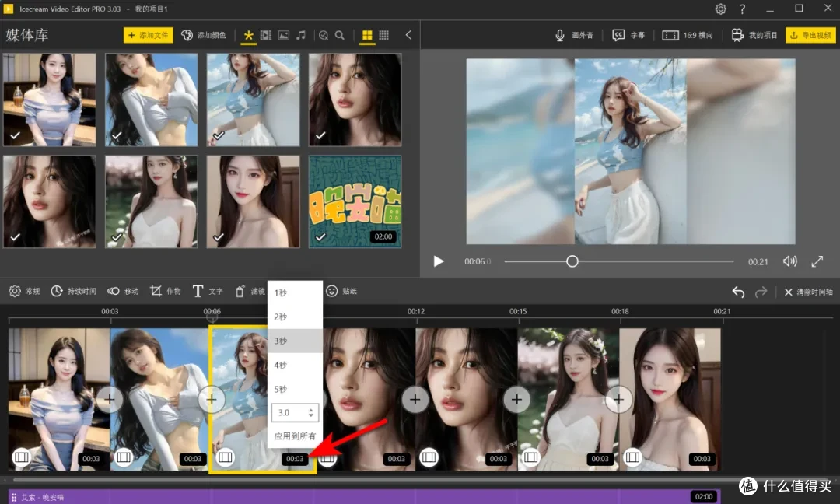Image resolution: width=840 pixels, height=504 pixels.
Task: Open 我的项目 my projects
Action: pos(754,35)
